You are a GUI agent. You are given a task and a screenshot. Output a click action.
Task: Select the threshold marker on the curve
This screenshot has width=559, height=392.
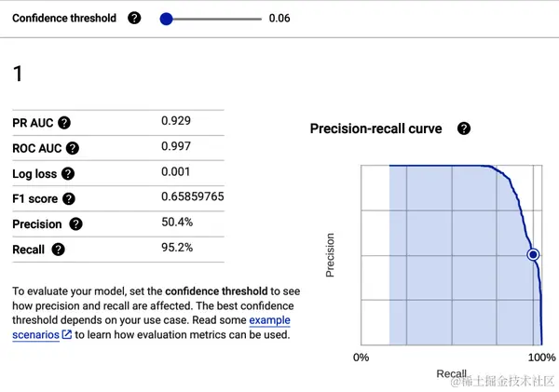tap(533, 254)
